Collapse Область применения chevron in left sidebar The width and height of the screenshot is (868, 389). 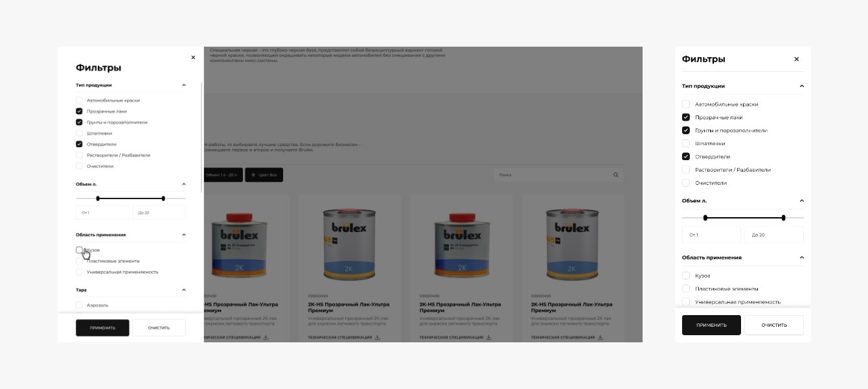point(183,235)
